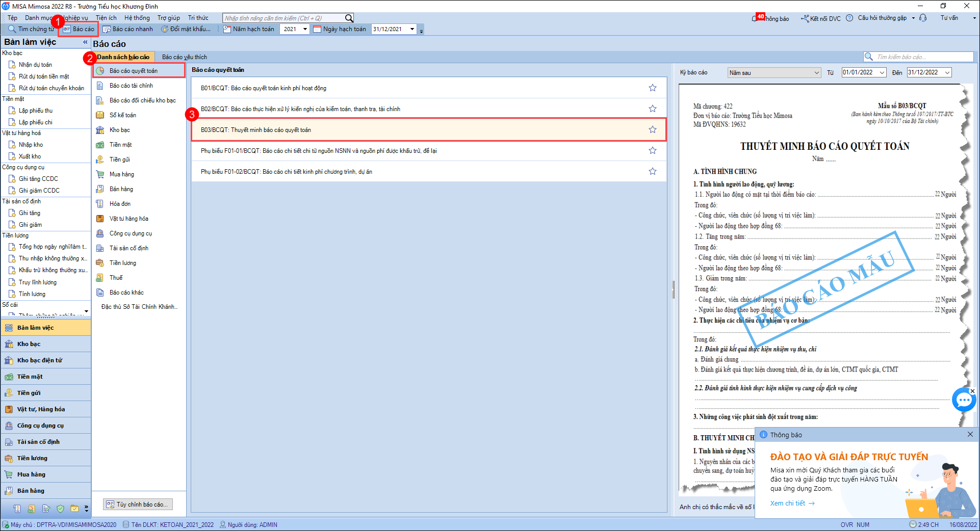Toggle favorite star for B03/BCQT report
The image size is (980, 531).
(652, 130)
